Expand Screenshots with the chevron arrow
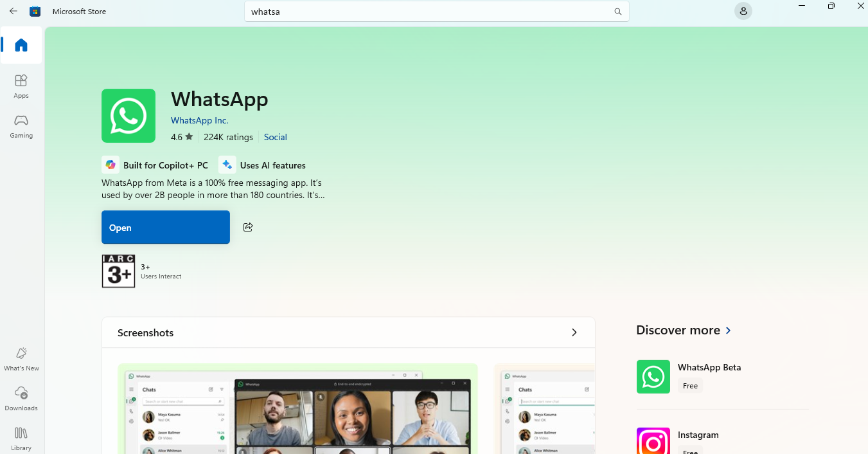 [574, 332]
